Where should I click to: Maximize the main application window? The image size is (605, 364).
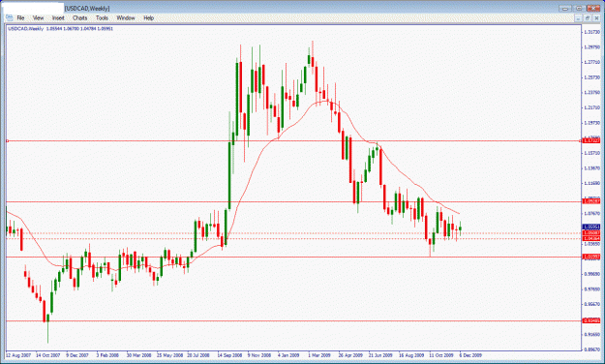coord(579,8)
